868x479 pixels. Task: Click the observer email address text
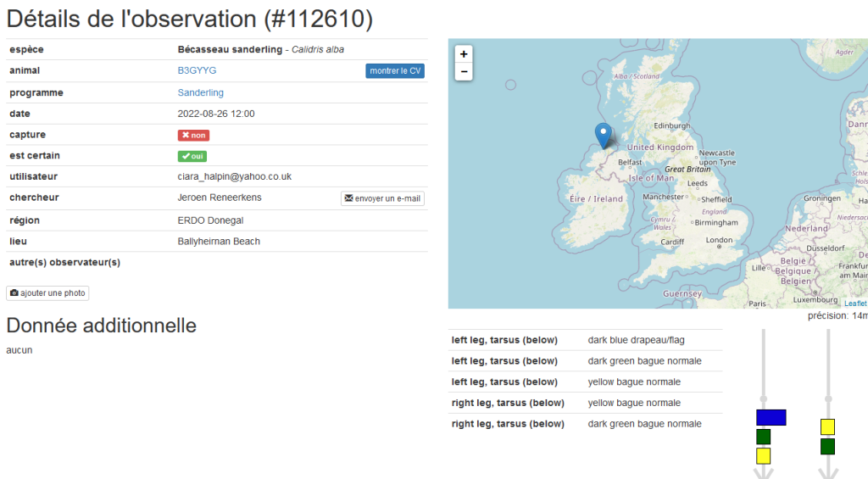point(234,176)
